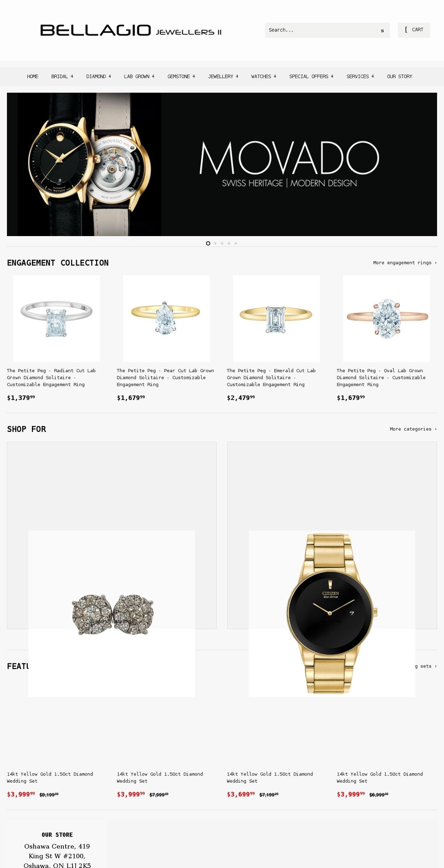Expand the Watches dropdown menu

coord(264,77)
